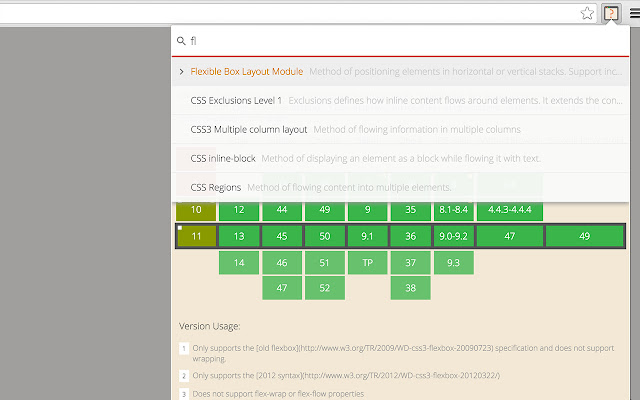Click the note number 3 badge

tap(184, 394)
